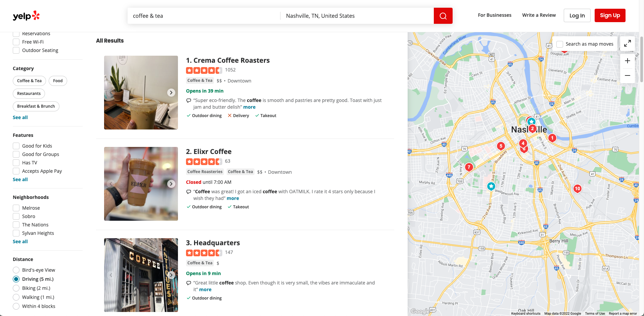644x316 pixels.
Task: Expand the map to full screen
Action: click(x=627, y=44)
